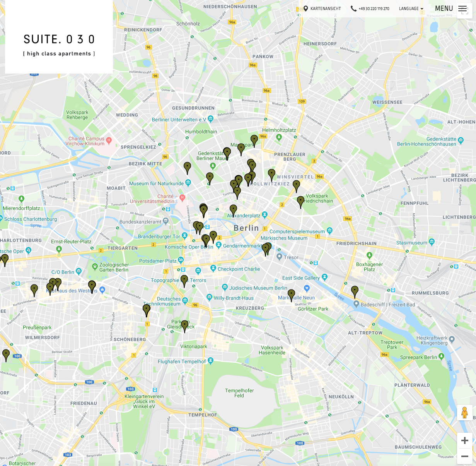This screenshot has height=466, width=476.
Task: Click the East Side Gallery landmark icon
Action: pyautogui.click(x=324, y=277)
